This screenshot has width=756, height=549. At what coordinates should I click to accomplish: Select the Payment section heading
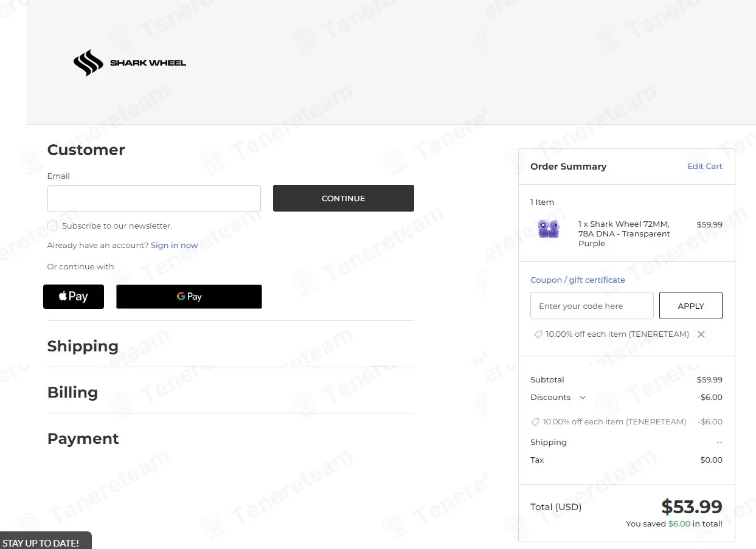point(83,438)
